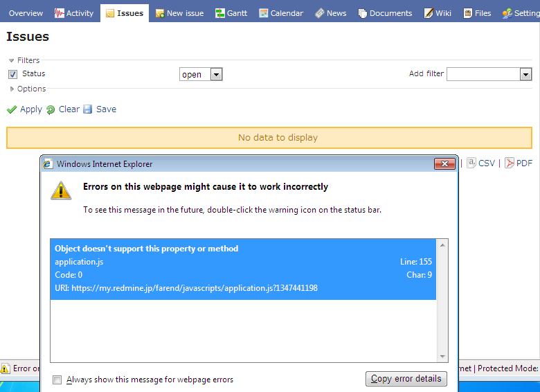Click error list scrollbar up arrow
540x392 pixels.
pos(442,245)
